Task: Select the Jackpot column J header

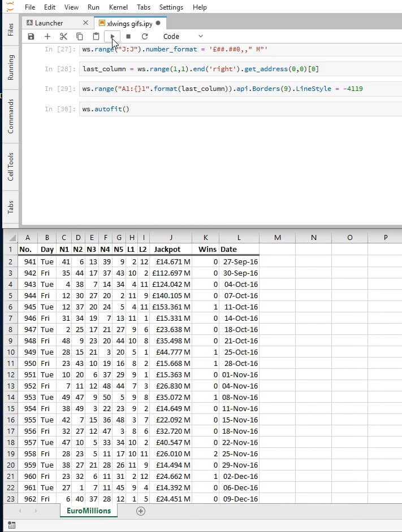Action: pyautogui.click(x=171, y=238)
